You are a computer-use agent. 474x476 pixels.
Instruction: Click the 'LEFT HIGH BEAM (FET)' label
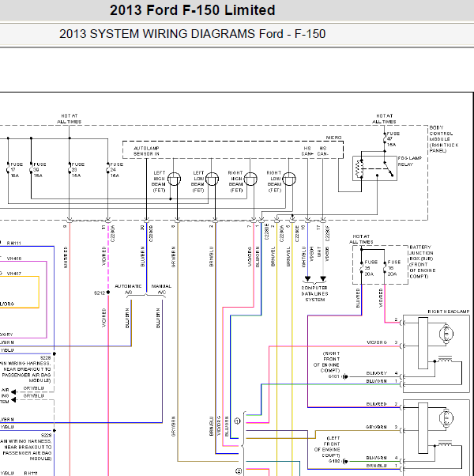click(x=159, y=182)
